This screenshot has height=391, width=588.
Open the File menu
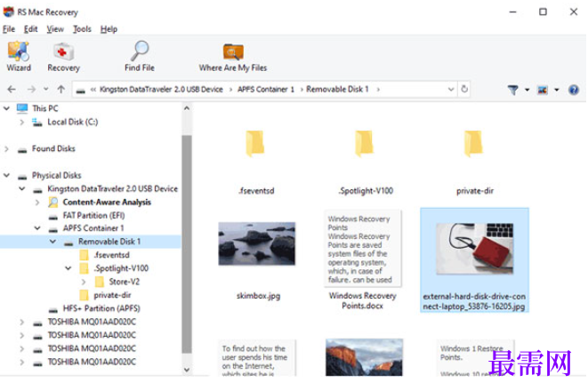9,28
